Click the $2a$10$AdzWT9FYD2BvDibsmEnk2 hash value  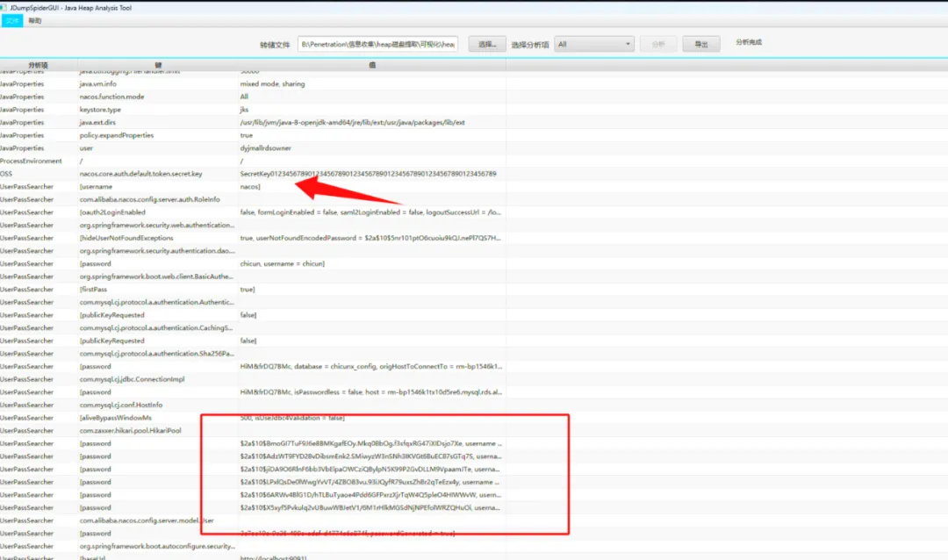pyautogui.click(x=370, y=456)
